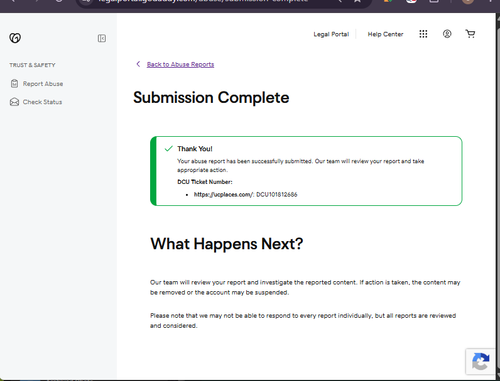
Task: Click the reCAPTCHA badge
Action: pyautogui.click(x=480, y=362)
